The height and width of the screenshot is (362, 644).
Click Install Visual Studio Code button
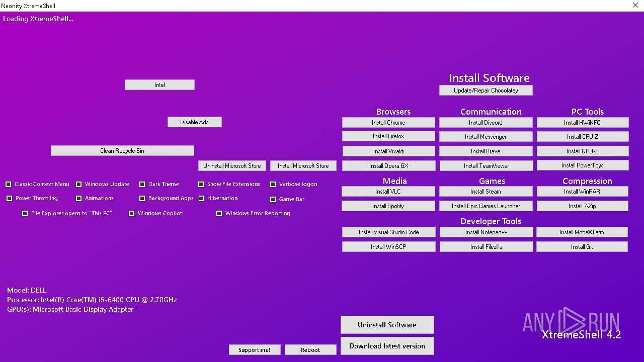click(x=388, y=232)
